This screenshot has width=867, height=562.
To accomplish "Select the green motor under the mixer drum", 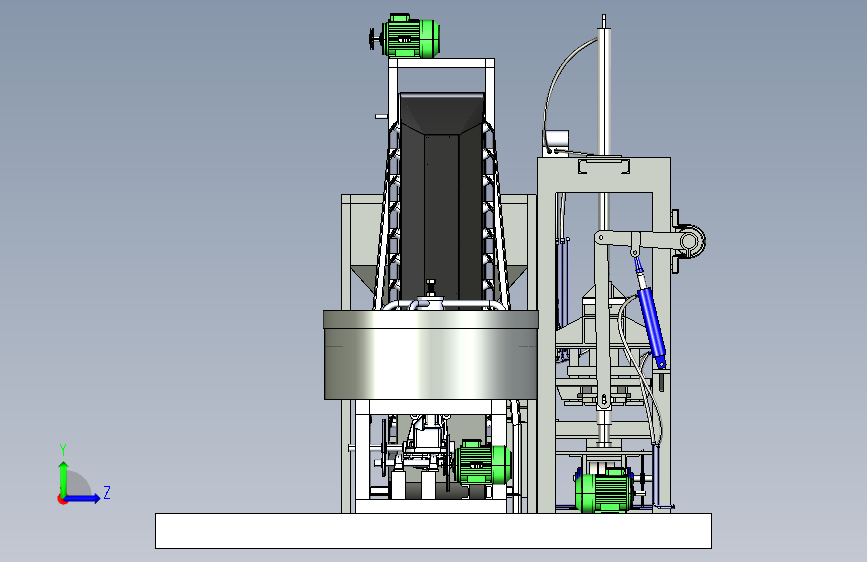I will pyautogui.click(x=483, y=464).
